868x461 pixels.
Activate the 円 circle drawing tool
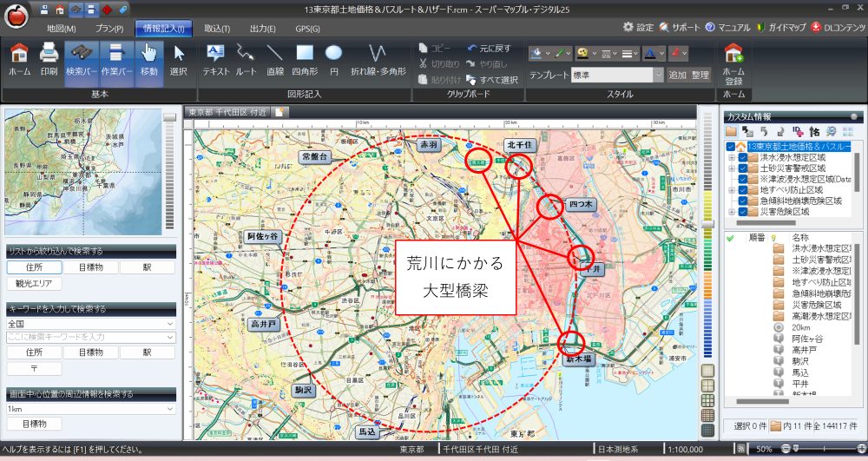(333, 59)
